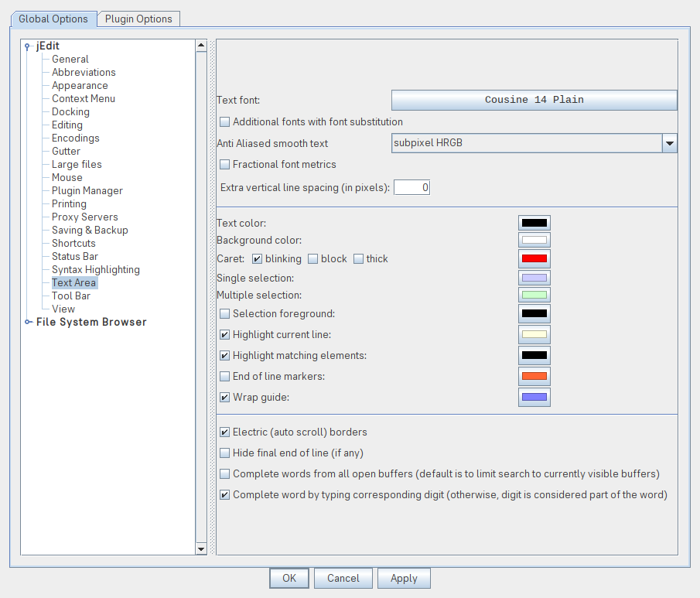The image size is (700, 598).
Task: Open the Highlight matching elements color swatch
Action: click(534, 356)
